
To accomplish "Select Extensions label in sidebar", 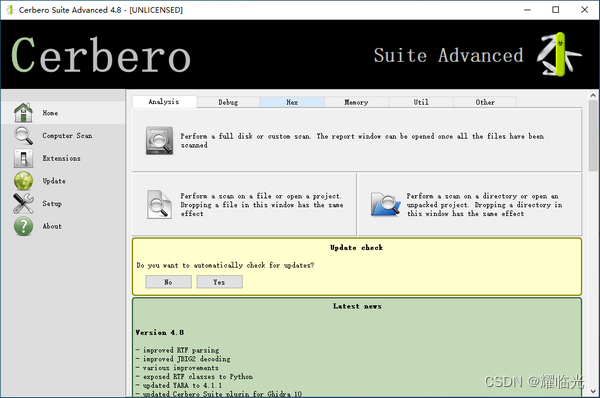I will 62,158.
